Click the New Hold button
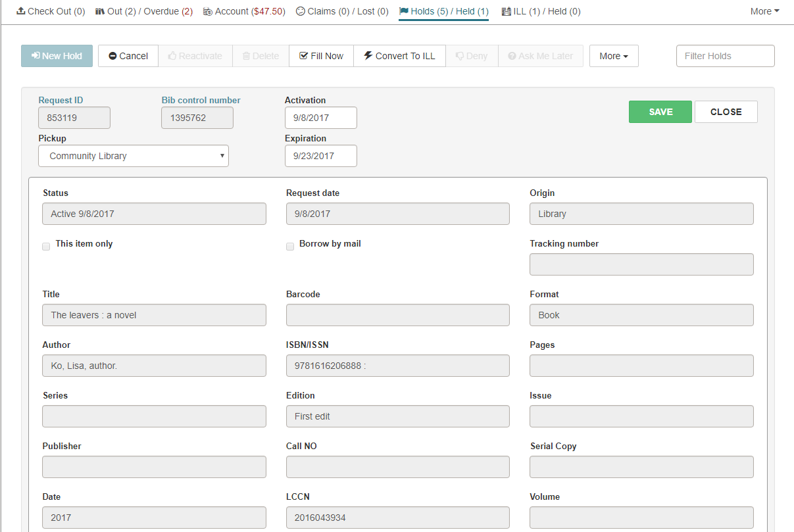Screen dimensions: 794x532 [x=57, y=56]
